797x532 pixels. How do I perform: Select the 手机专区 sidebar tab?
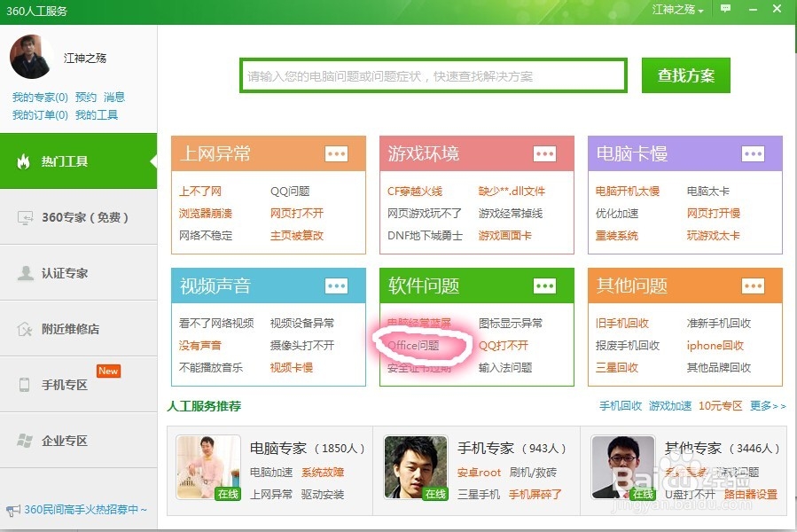click(x=78, y=385)
